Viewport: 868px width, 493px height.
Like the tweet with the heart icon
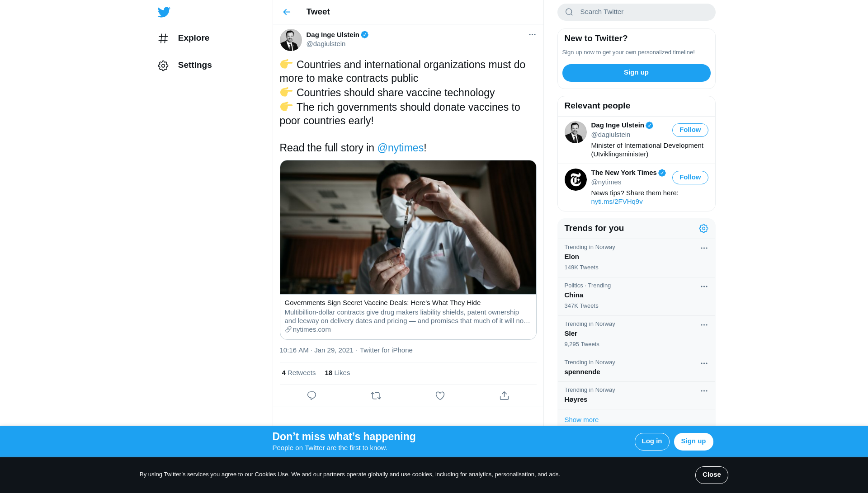[440, 396]
